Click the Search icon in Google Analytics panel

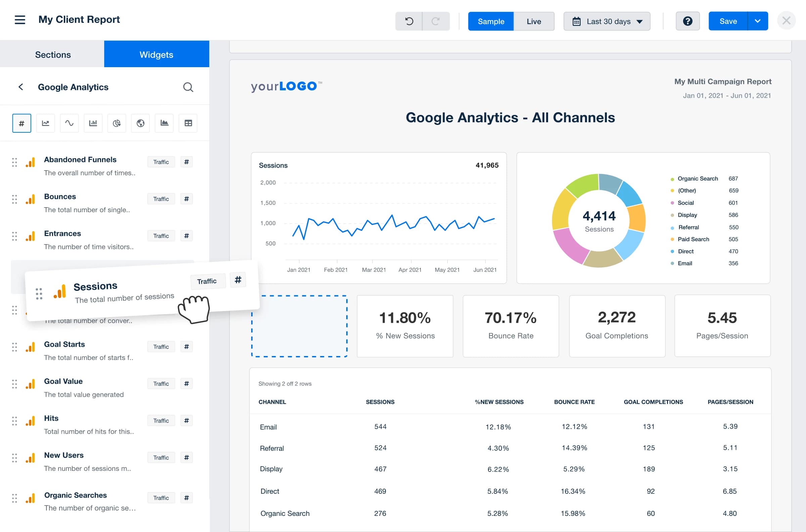tap(187, 87)
